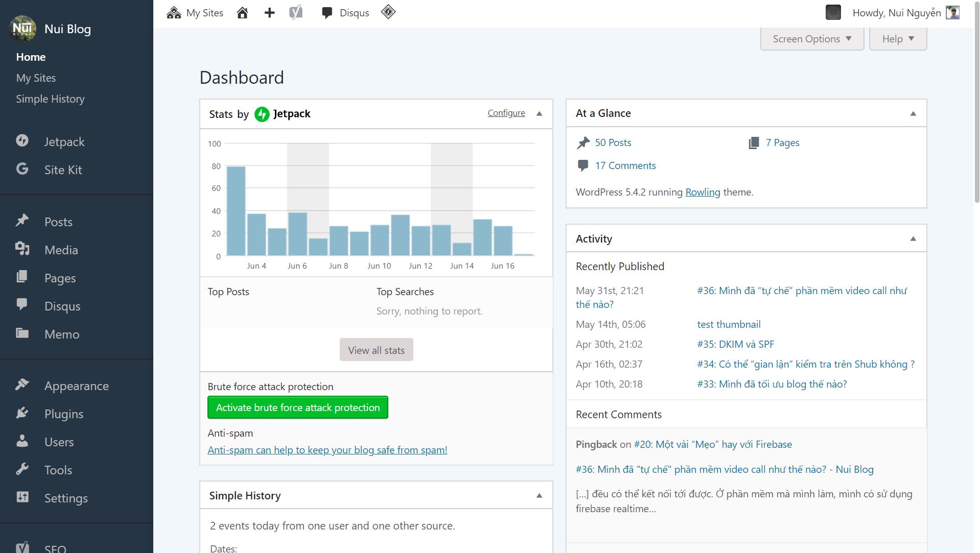Click the Posts pushpin icon in sidebar

[22, 221]
